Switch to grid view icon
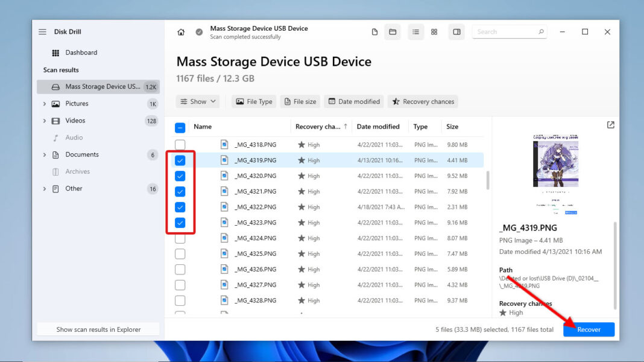The height and width of the screenshot is (362, 644). coord(434,31)
